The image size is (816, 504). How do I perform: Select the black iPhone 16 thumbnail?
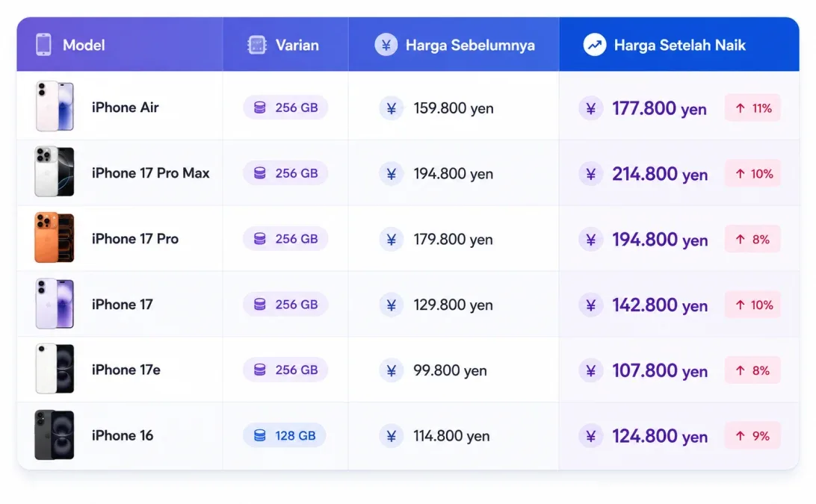pos(55,435)
